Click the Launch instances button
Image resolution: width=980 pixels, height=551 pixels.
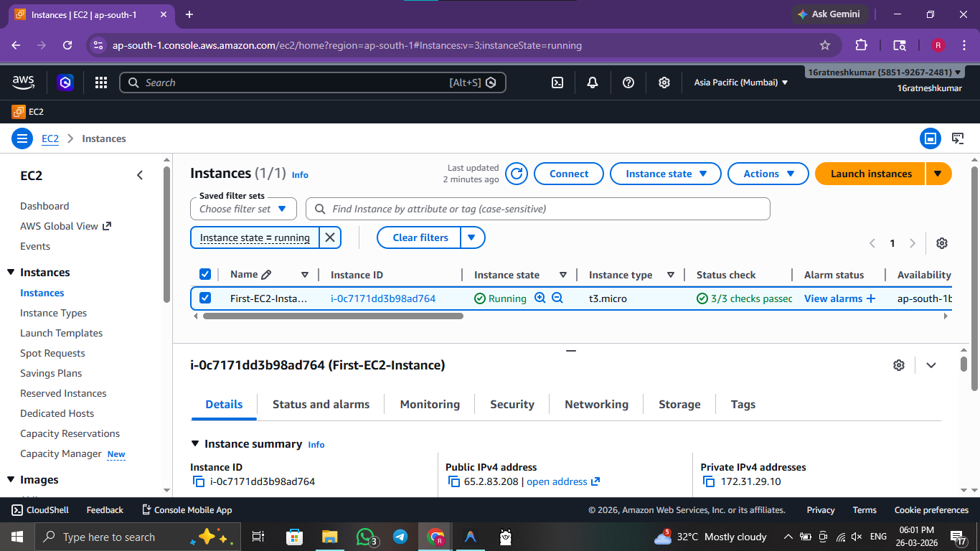click(871, 174)
